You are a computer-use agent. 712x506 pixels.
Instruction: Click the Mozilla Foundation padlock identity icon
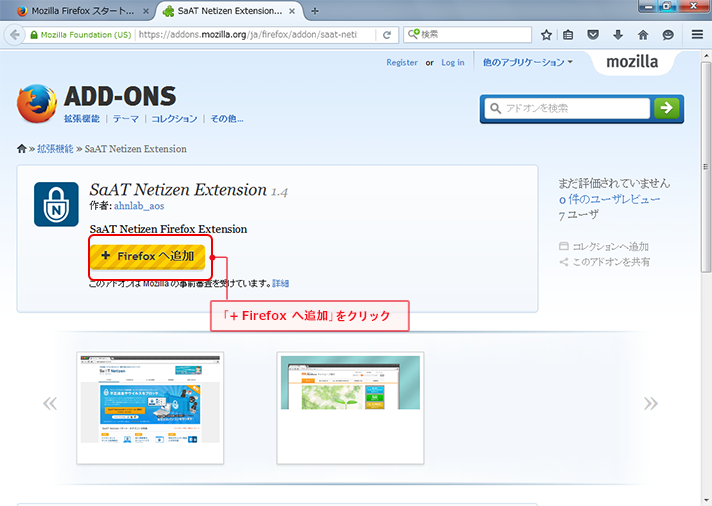tap(34, 35)
